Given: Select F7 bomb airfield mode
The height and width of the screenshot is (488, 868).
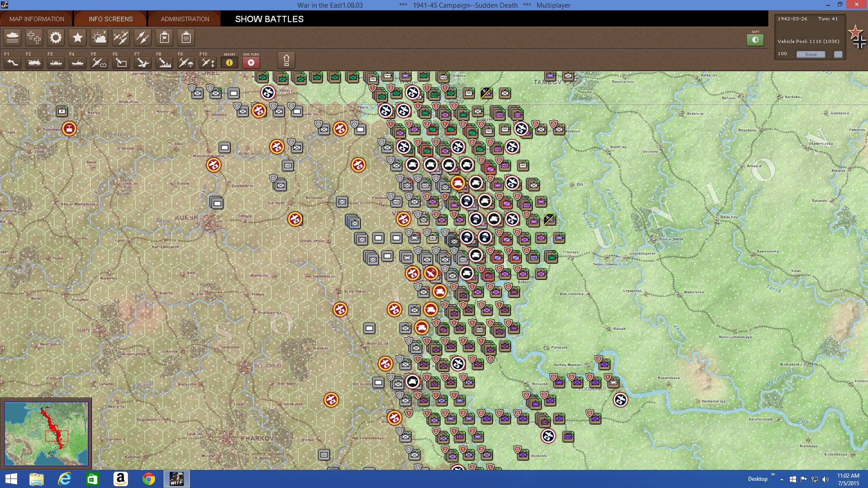Looking at the screenshot, I should pyautogui.click(x=142, y=62).
